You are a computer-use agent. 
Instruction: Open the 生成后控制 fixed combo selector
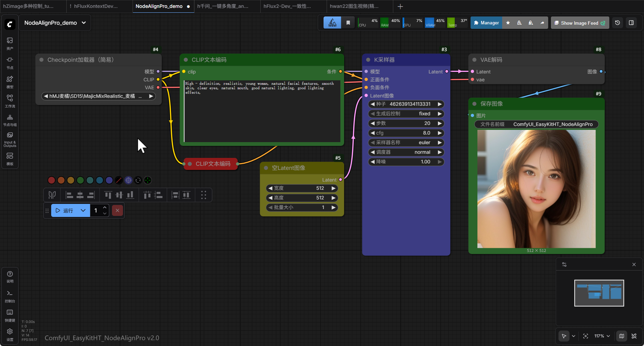(406, 114)
